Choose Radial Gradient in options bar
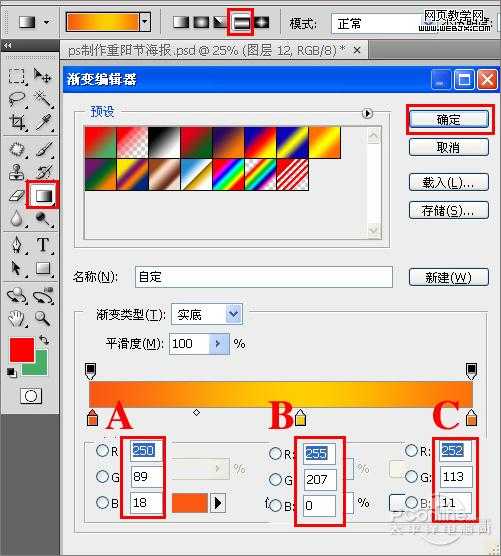The image size is (501, 556). 201,23
